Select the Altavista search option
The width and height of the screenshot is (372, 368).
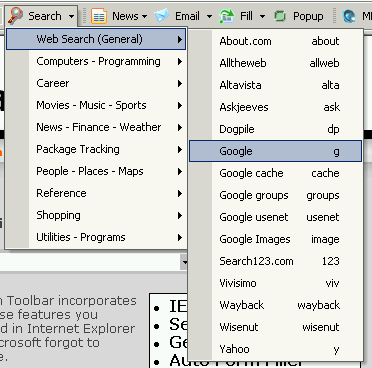coord(275,85)
